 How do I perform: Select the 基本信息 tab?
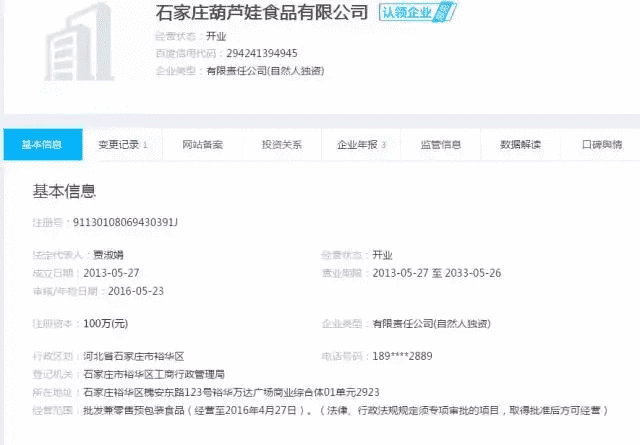click(43, 145)
